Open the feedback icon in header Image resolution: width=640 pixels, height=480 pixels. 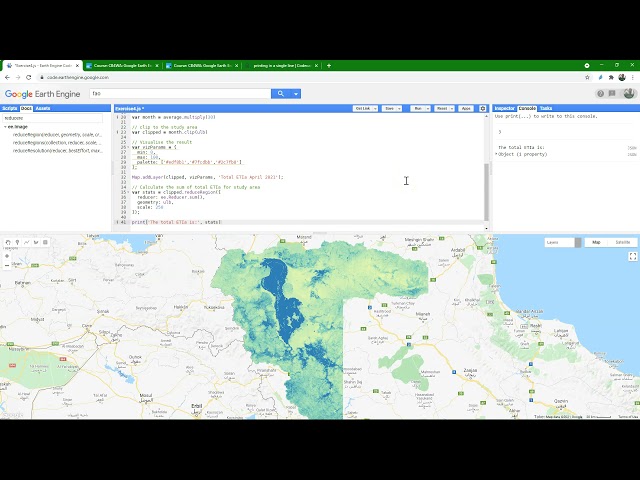[612, 93]
